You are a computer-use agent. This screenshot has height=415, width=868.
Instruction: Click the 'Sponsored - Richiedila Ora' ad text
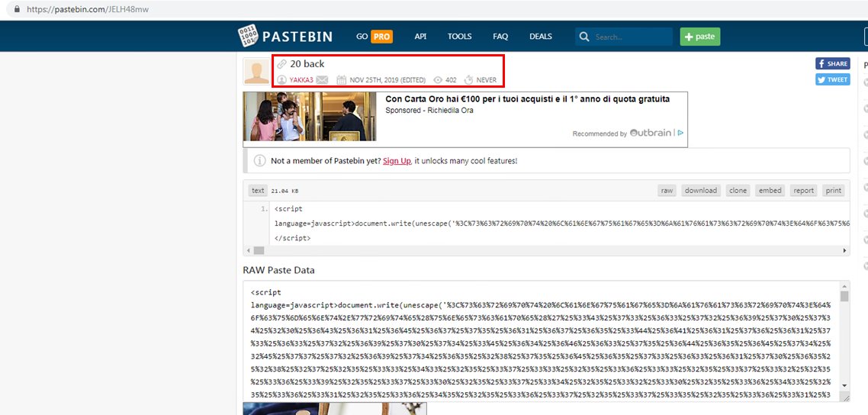(429, 110)
